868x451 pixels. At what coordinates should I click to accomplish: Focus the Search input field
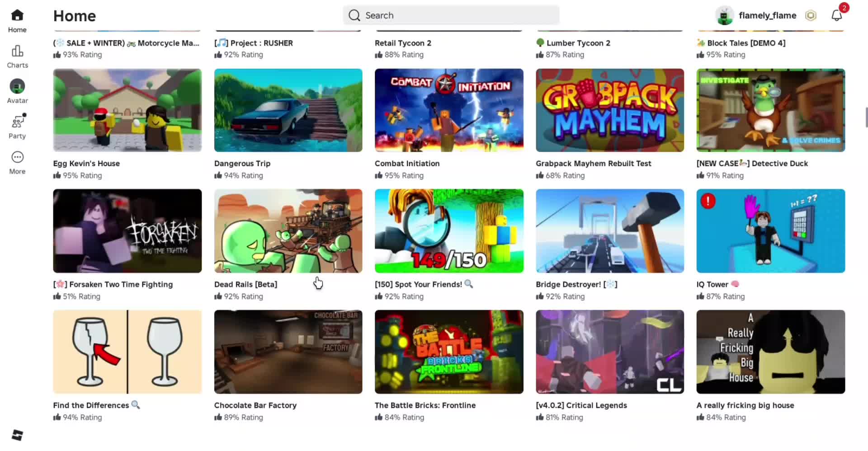[x=451, y=15]
